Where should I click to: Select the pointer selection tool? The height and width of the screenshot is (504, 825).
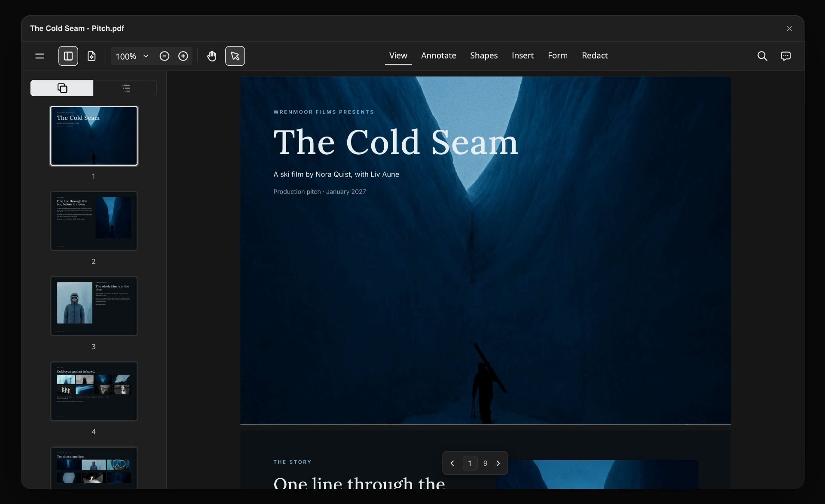pos(235,56)
